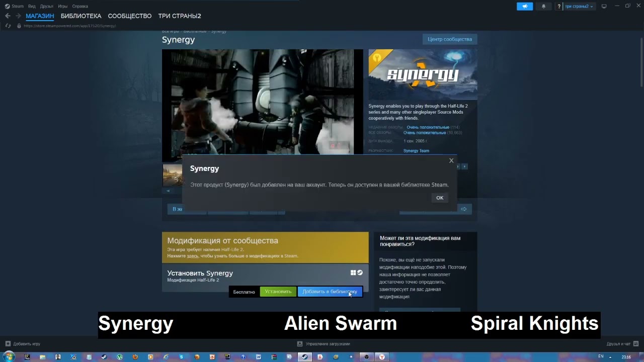Click the downloads icon by Управление загрузками
This screenshot has height=362, width=644.
coord(300,344)
